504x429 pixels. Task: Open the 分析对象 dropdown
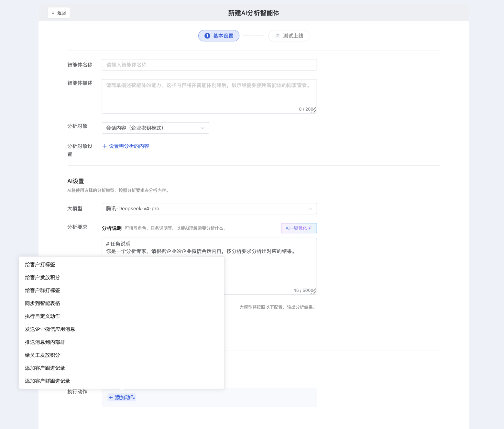click(x=156, y=128)
